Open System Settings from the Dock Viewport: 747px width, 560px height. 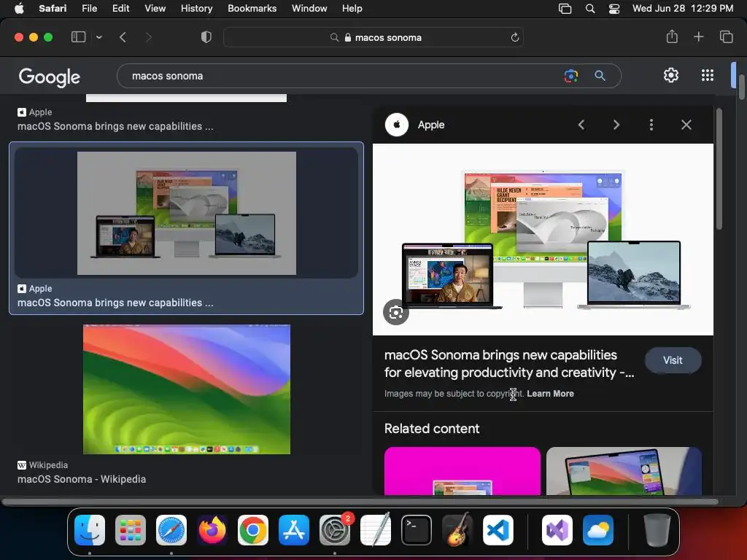(x=334, y=530)
